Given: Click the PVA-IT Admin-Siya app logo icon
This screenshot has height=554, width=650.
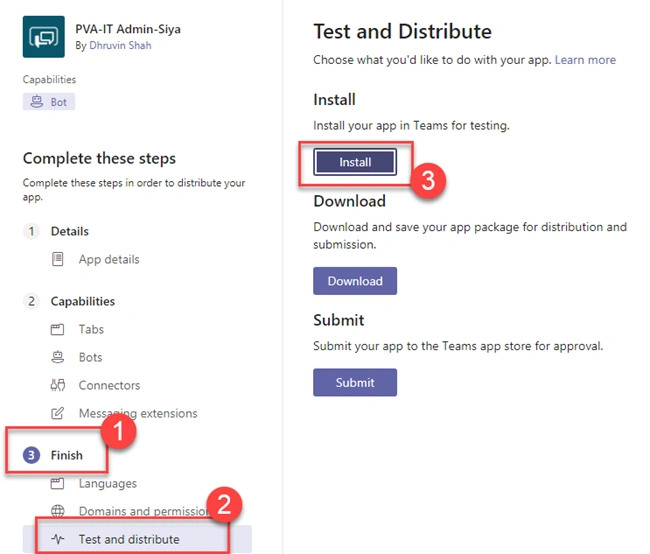Looking at the screenshot, I should pos(44,36).
